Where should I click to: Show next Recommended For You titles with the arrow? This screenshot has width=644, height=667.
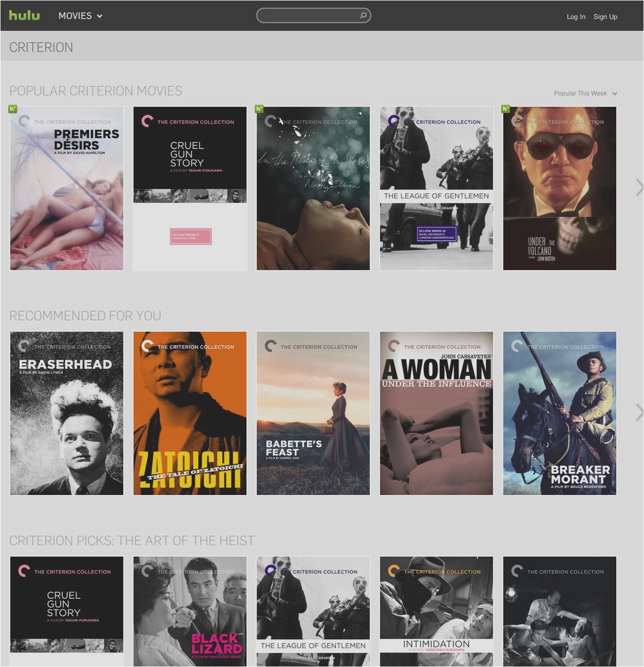coord(639,412)
